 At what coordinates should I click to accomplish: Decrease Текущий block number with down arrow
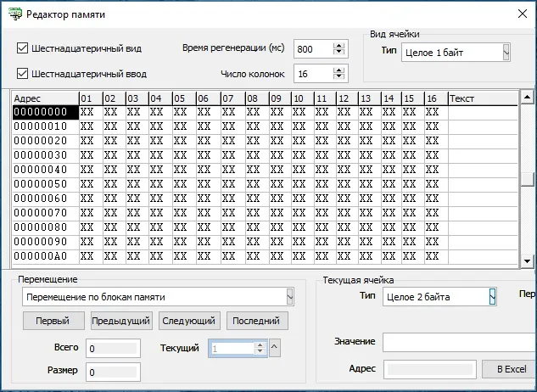(x=260, y=351)
